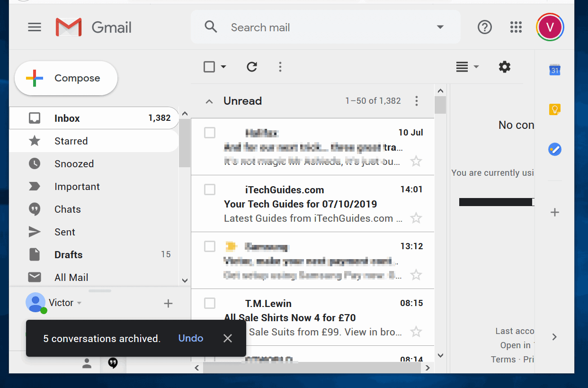The width and height of the screenshot is (588, 388).
Task: Open Google Tasks in the side panel
Action: (x=554, y=149)
